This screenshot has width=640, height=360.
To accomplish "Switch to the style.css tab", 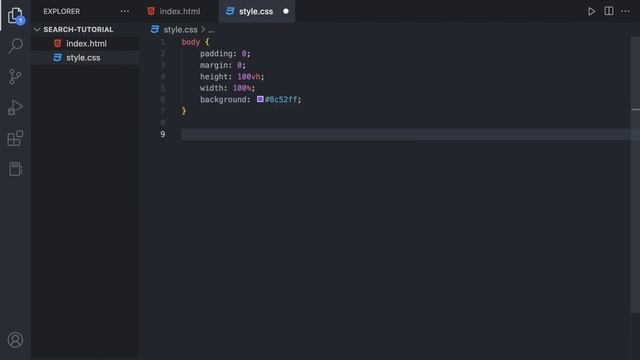I will 256,11.
